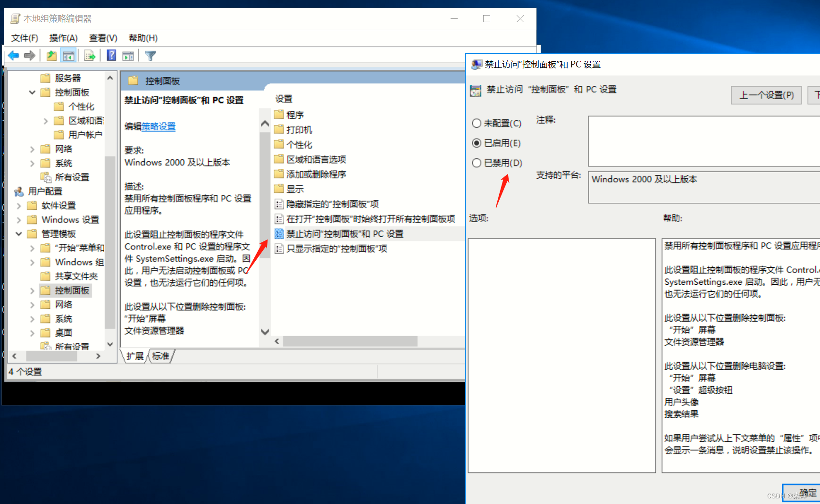Expand the 桌面 tree node

(32, 333)
